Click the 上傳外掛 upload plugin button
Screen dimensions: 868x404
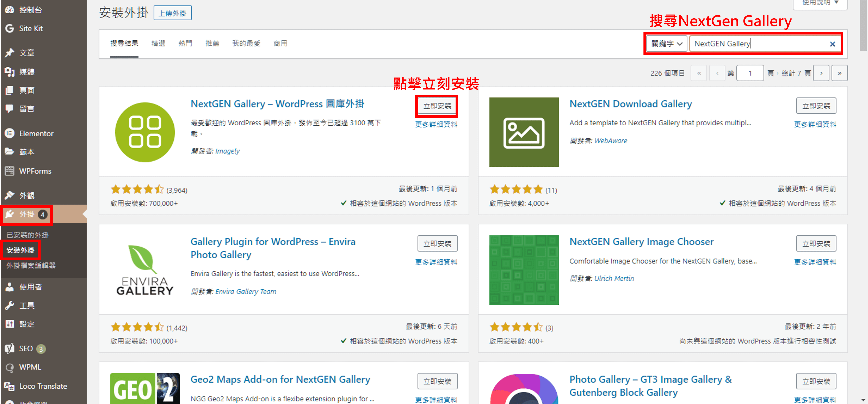pos(173,13)
